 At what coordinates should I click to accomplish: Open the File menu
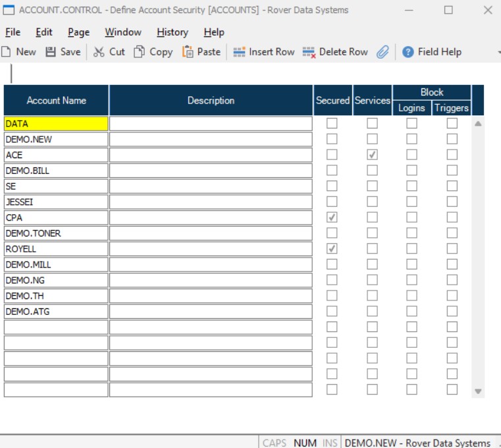point(13,32)
